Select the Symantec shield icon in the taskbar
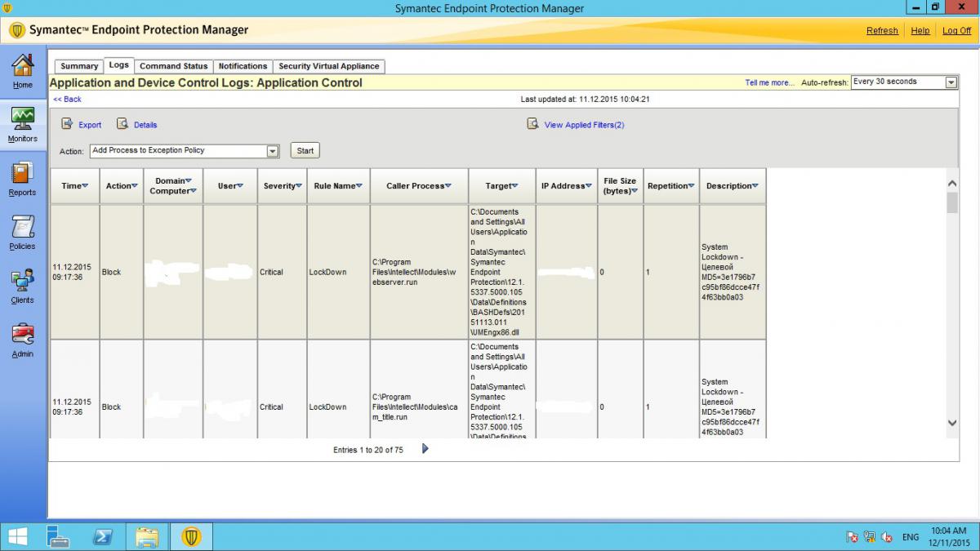The height and width of the screenshot is (551, 980). click(191, 536)
